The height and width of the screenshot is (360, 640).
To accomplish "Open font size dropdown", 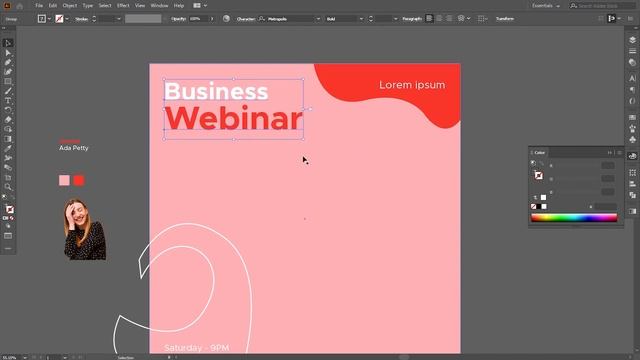I will (x=395, y=19).
